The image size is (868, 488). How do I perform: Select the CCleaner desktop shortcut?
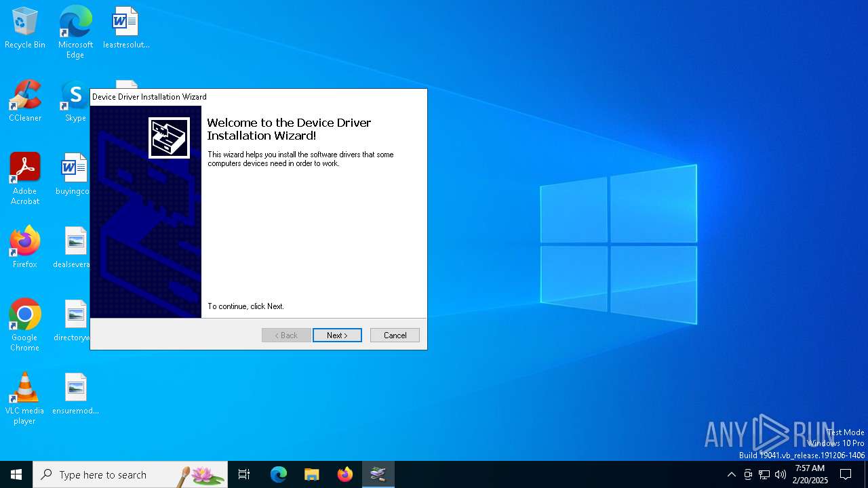pos(25,101)
